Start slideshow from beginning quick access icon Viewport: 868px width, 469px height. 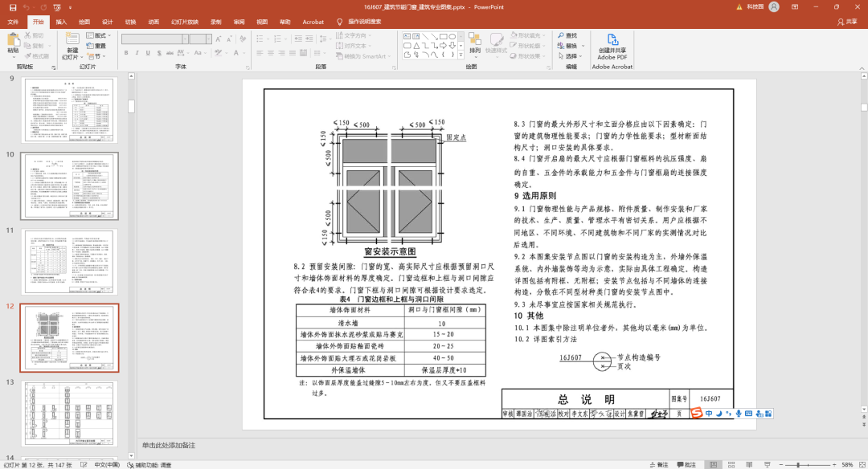[x=57, y=7]
